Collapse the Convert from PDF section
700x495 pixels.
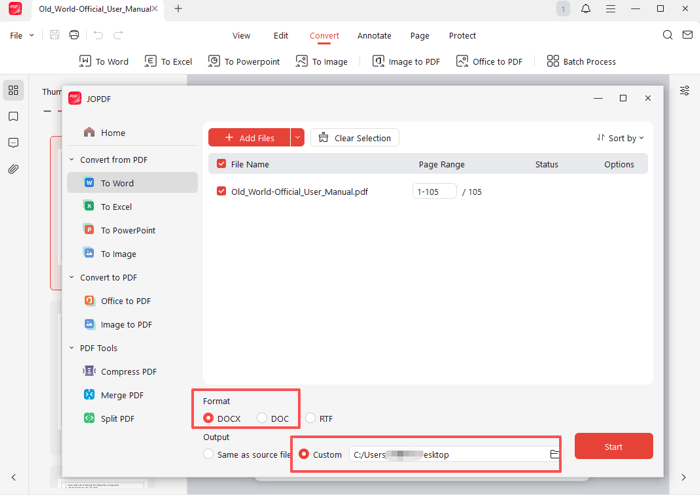(71, 159)
